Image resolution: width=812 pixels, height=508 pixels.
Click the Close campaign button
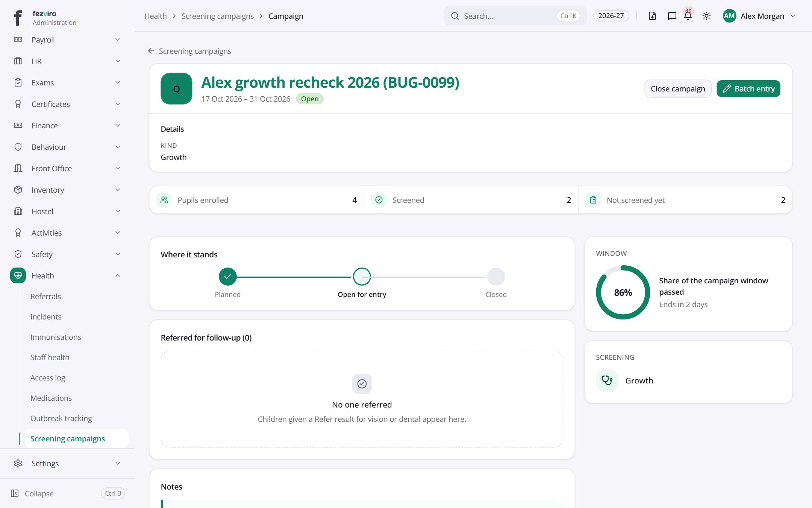pos(678,89)
